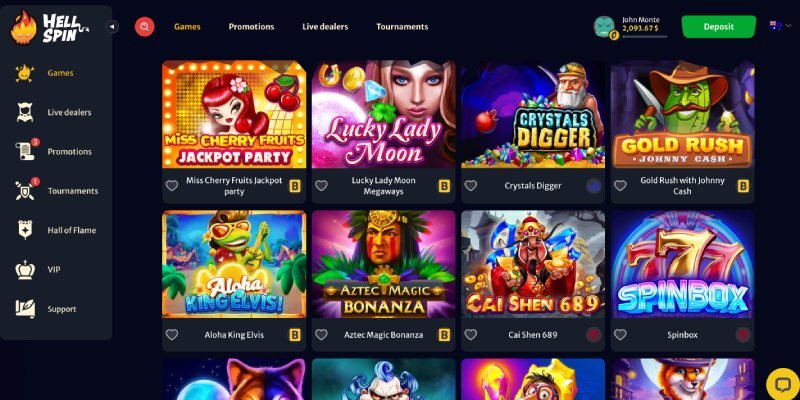Open Hall of Flame sidebar icon
Viewport: 800px width, 400px height.
tap(25, 230)
